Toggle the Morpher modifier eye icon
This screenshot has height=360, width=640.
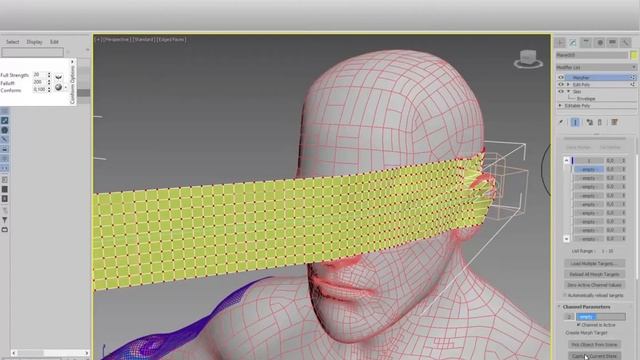[x=561, y=77]
